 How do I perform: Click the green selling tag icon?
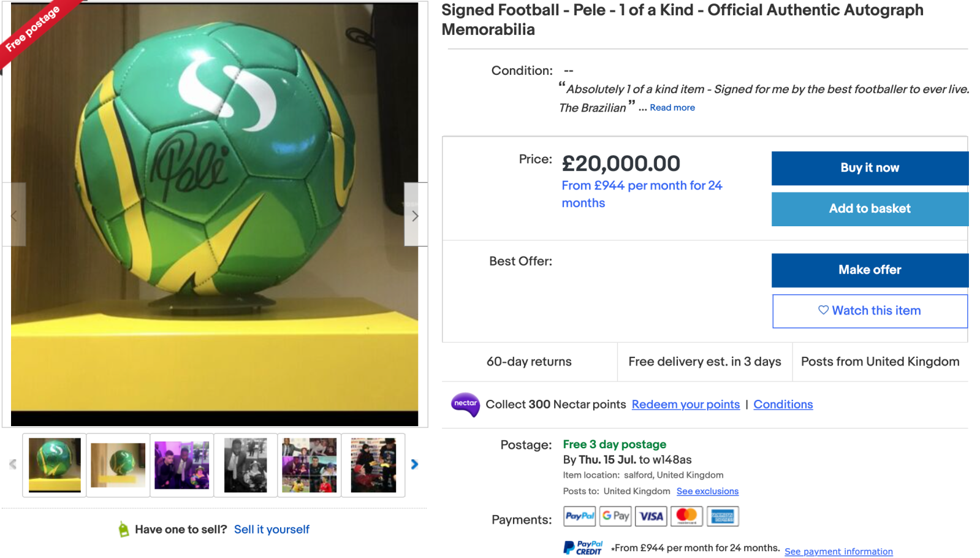pos(124,529)
